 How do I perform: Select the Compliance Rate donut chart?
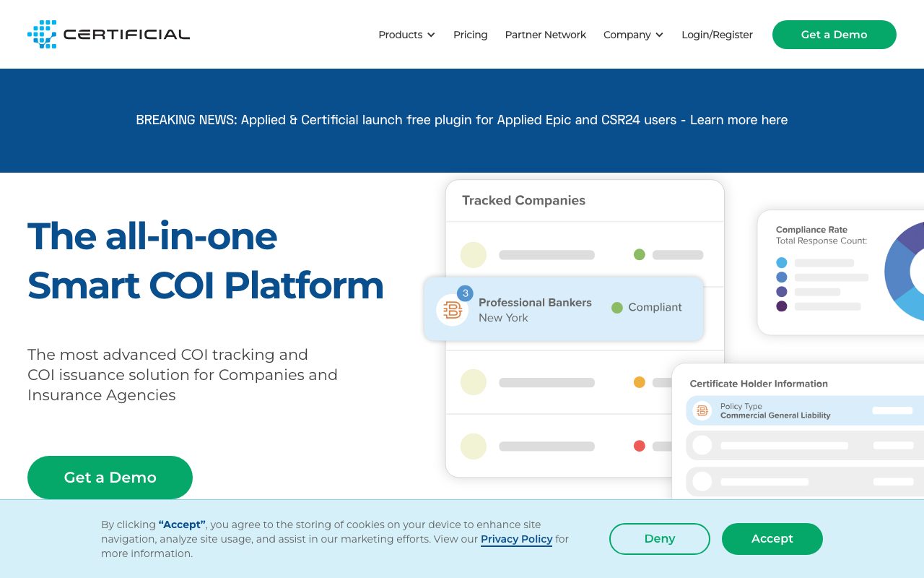(x=905, y=271)
